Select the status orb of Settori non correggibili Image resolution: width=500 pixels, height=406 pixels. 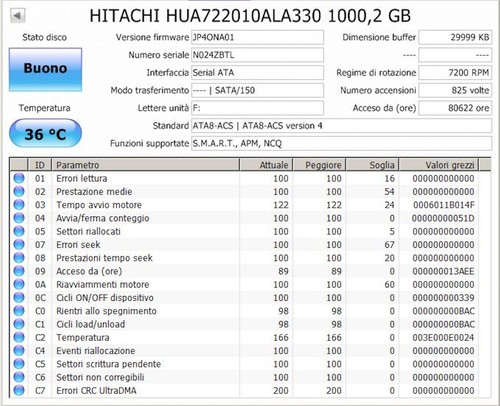(x=19, y=377)
